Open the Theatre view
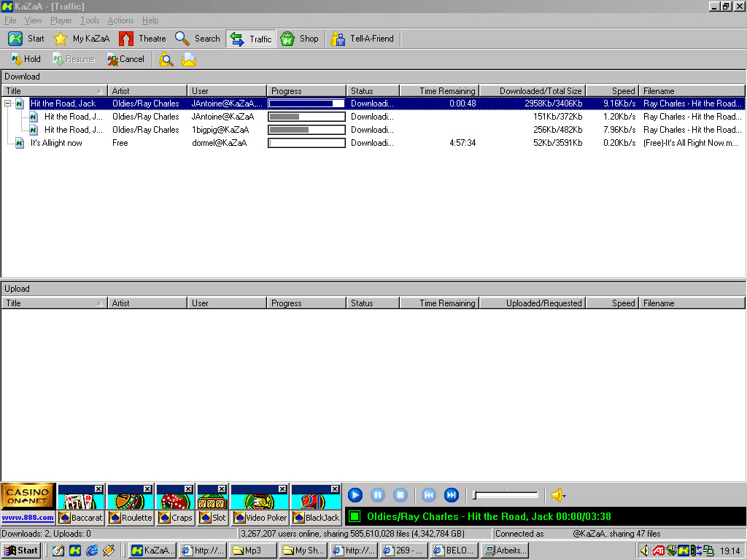The height and width of the screenshot is (560, 747). click(142, 39)
